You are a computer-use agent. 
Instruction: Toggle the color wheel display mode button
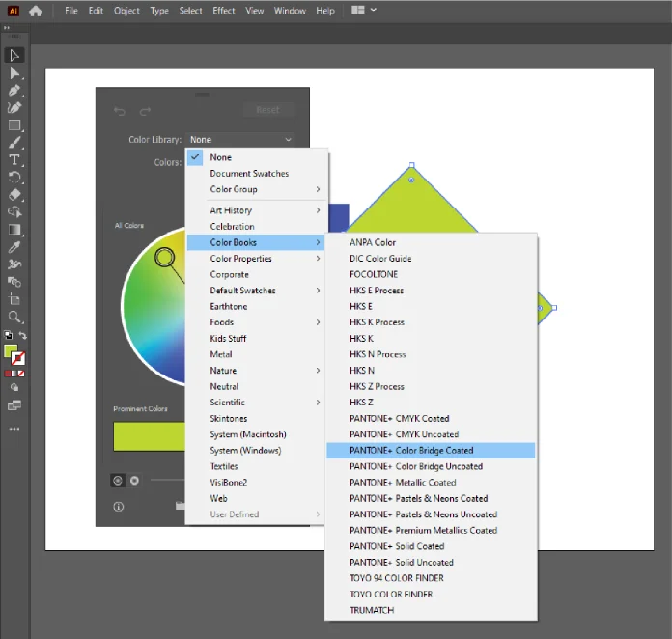[118, 480]
